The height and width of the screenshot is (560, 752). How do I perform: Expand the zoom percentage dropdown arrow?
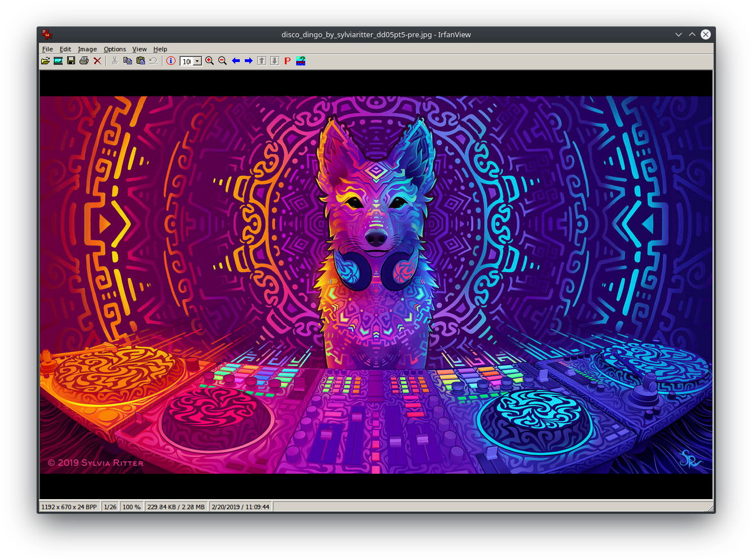click(x=197, y=61)
